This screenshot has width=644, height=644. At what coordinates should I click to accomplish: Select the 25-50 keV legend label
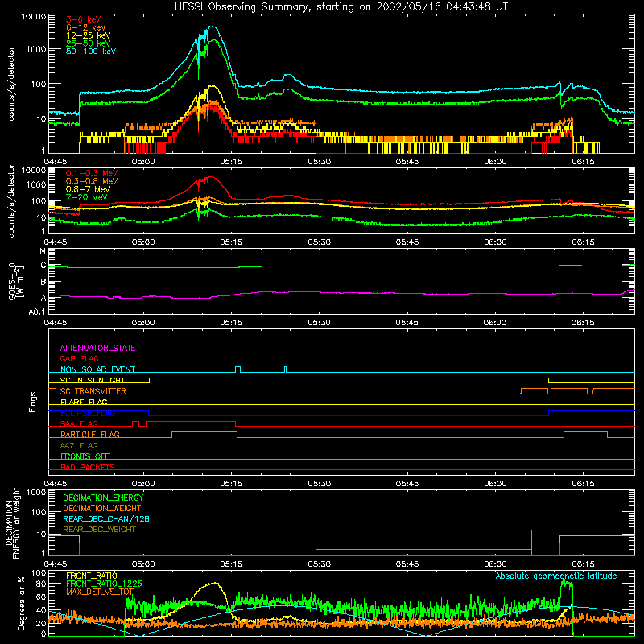89,43
